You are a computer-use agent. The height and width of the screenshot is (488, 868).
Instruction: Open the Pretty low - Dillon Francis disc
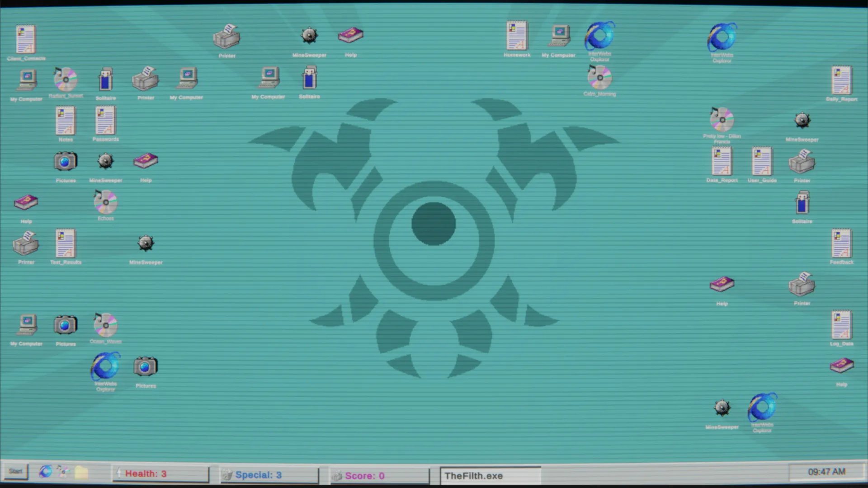pyautogui.click(x=722, y=120)
